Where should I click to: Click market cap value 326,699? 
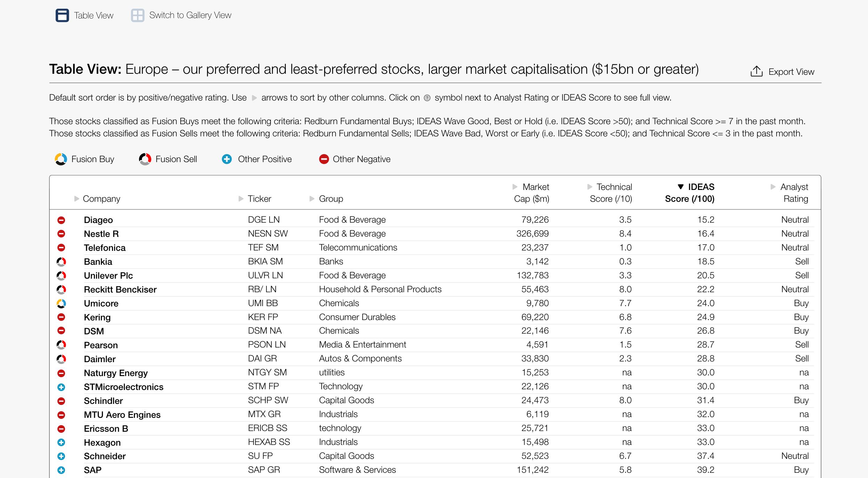tap(532, 233)
